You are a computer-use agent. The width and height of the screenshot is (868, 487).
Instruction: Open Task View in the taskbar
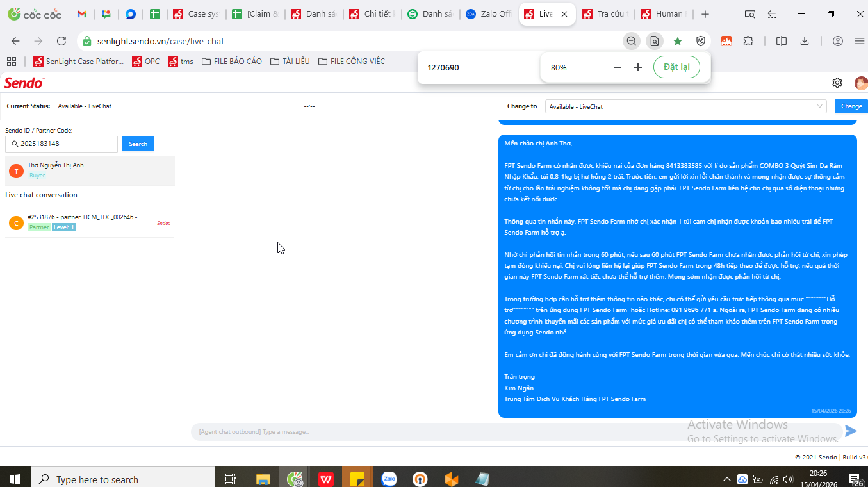coord(231,479)
